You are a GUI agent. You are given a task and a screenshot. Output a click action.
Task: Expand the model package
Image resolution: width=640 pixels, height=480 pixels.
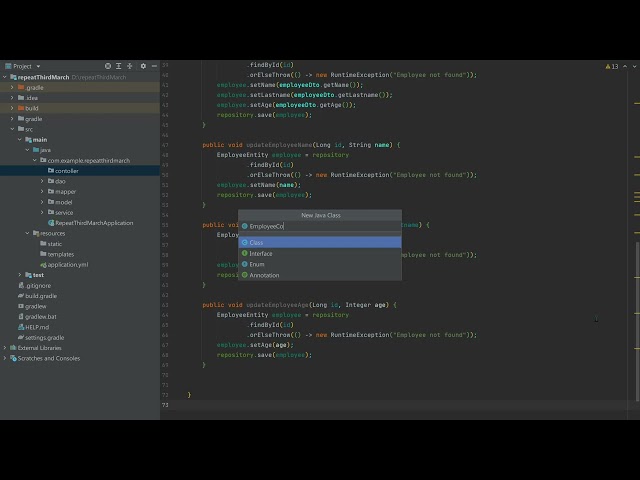42,202
